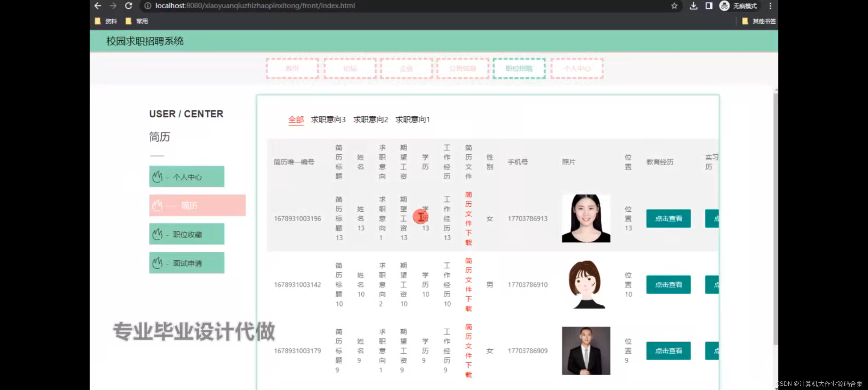Click the 手机号 column header

[518, 162]
